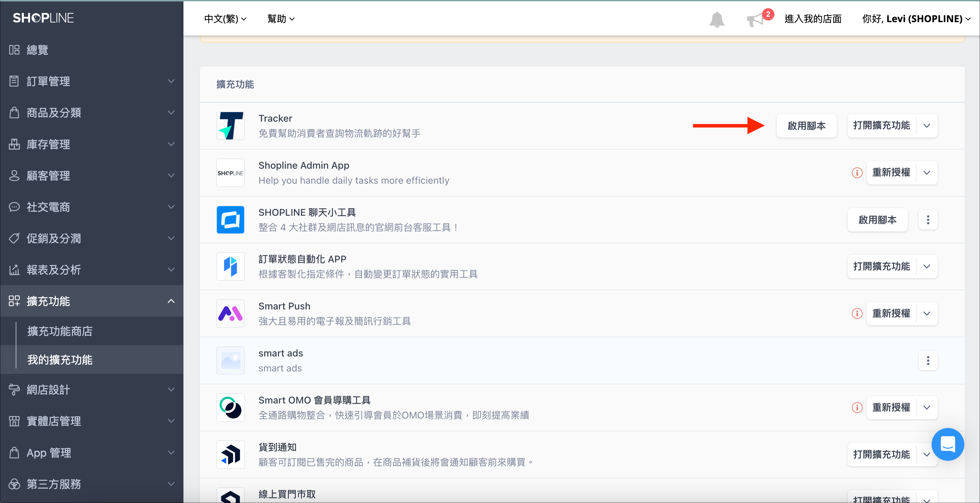Viewport: 980px width, 503px height.
Task: Click the 第三方服務 icon
Action: (x=14, y=484)
